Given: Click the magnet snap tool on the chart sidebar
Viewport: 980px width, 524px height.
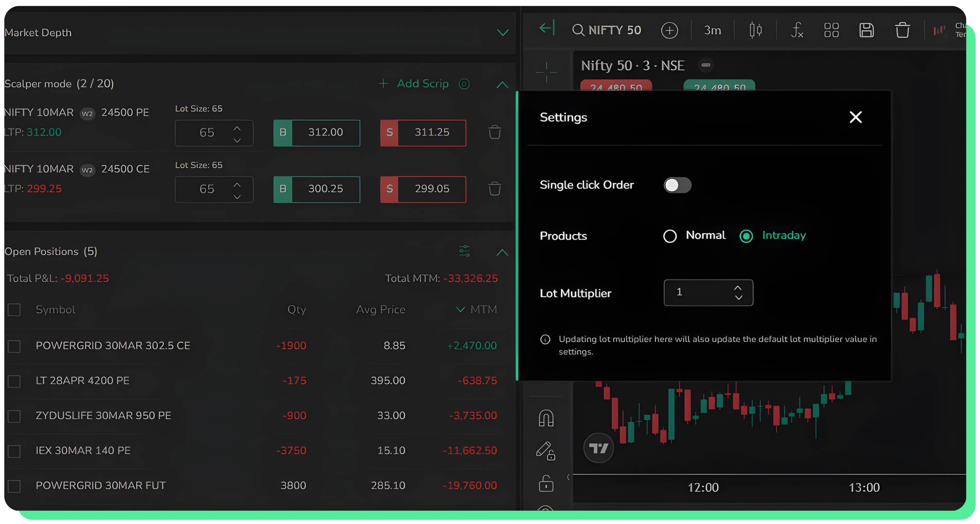Looking at the screenshot, I should pyautogui.click(x=546, y=418).
